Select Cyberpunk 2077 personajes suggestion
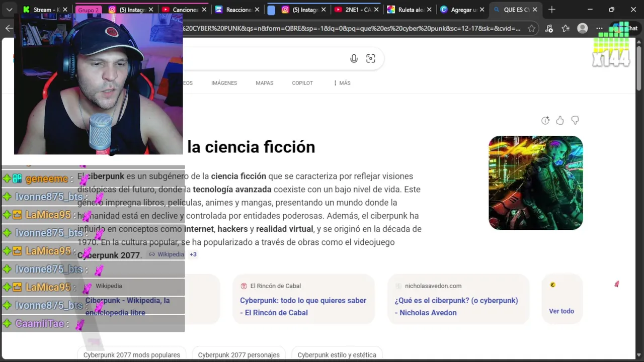This screenshot has height=362, width=644. click(238, 355)
